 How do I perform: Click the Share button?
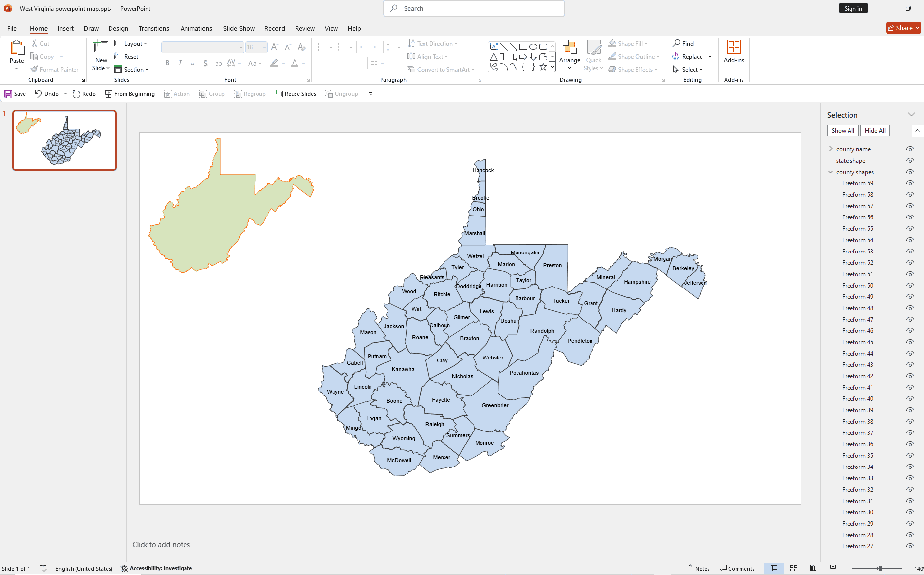(903, 28)
